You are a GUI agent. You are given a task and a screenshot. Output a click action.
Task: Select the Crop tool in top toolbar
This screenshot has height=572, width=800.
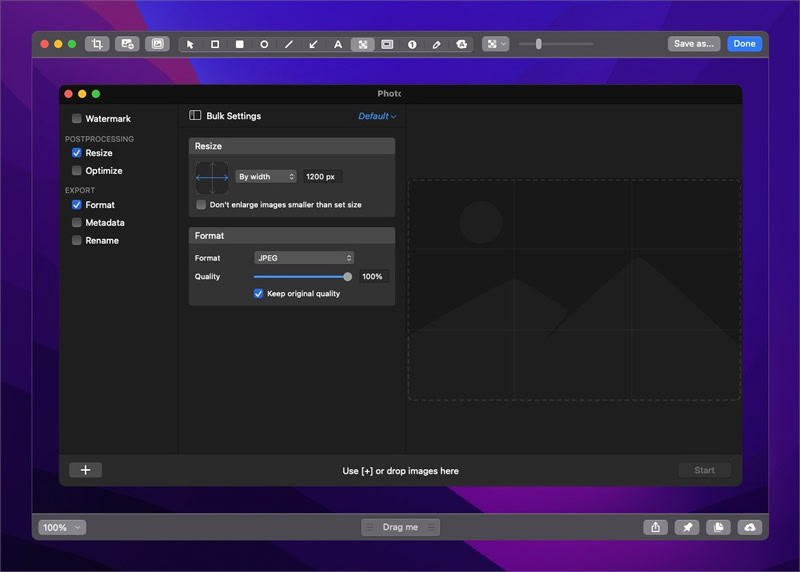(97, 44)
